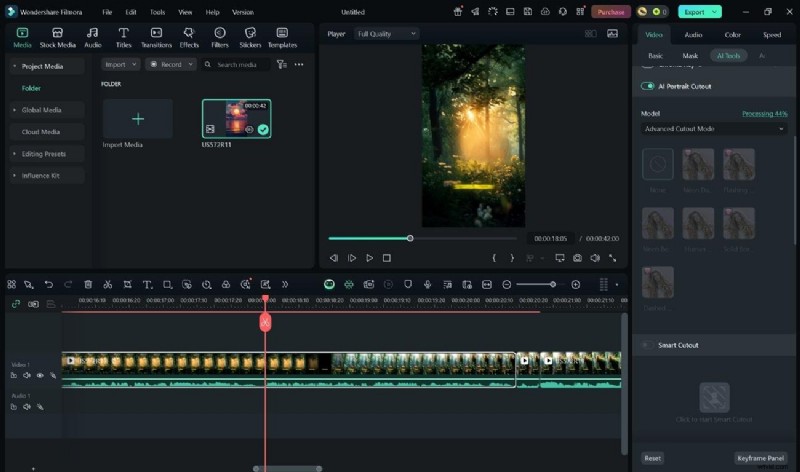Viewport: 800px width, 472px height.
Task: Open the Effects panel
Action: (x=189, y=38)
